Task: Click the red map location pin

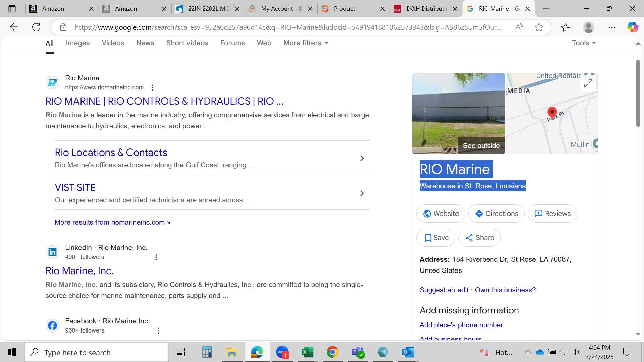Action: [x=552, y=113]
